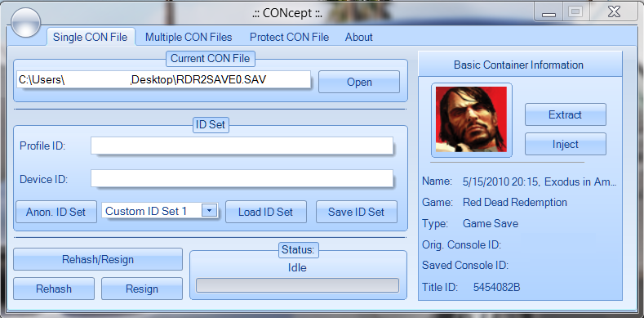Switch to Single CON File tab
644x318 pixels.
[91, 38]
